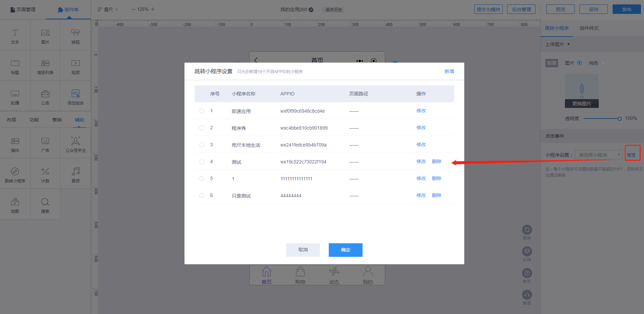Open 版本历史 version history
Image resolution: width=644 pixels, height=314 pixels.
coord(334,9)
